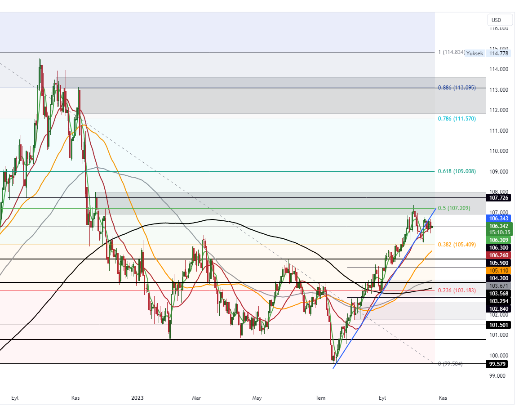519x420 pixels.
Task: Select the 0.5 (107.209) Fibonacci level label
Action: click(454, 208)
